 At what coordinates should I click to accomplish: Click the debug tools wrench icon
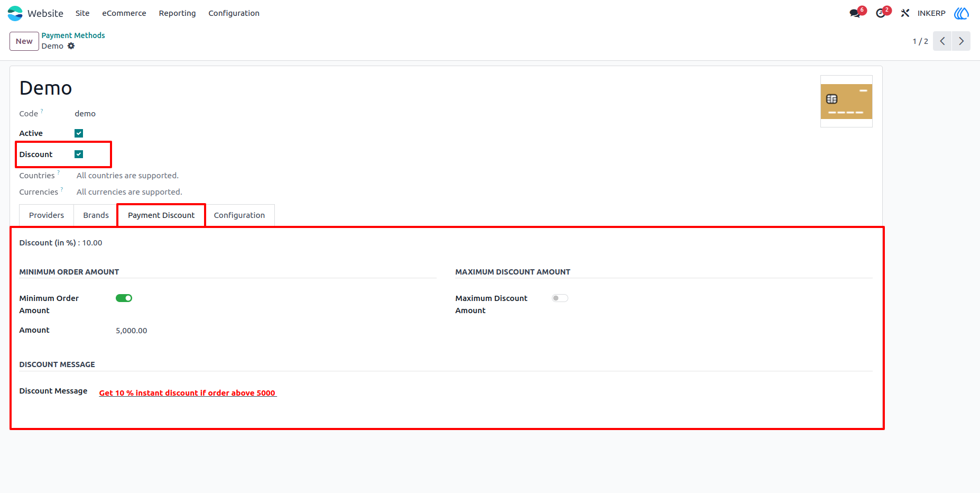tap(905, 13)
